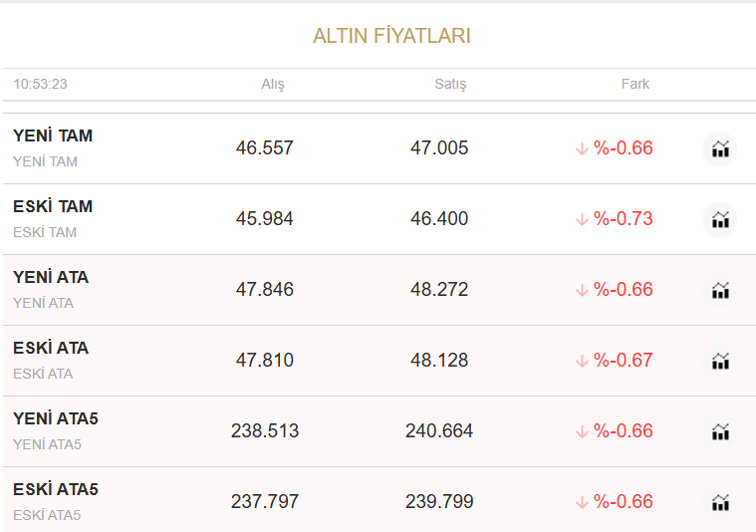Open the ESKİ ATA gold row title

51,348
